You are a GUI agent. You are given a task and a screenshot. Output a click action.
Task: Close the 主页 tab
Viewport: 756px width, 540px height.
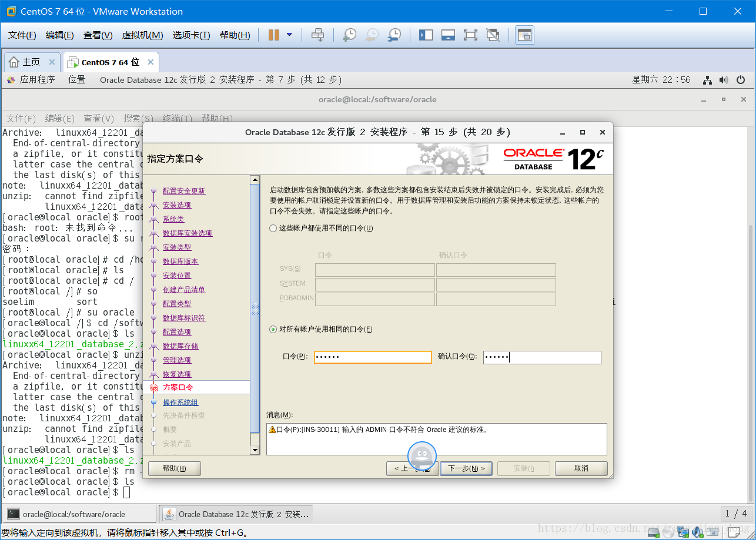(x=52, y=62)
